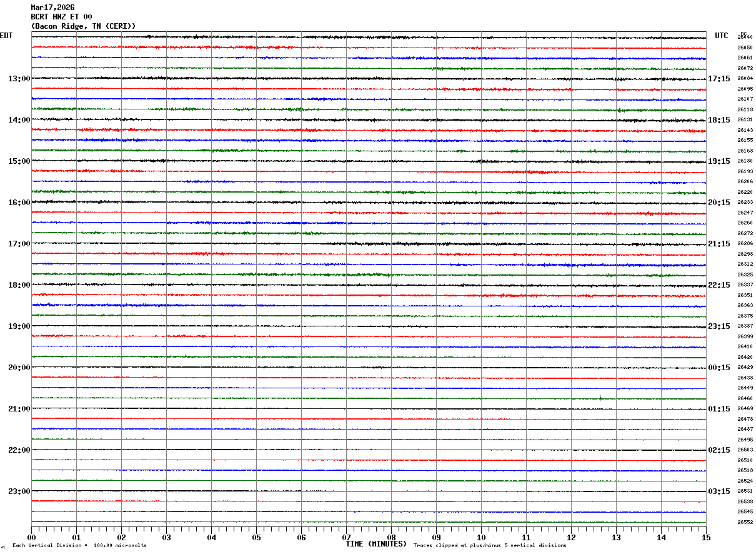Viewport: 756px width, 554px height.
Task: Select the 21:00 EDT time label
Action: (19, 409)
